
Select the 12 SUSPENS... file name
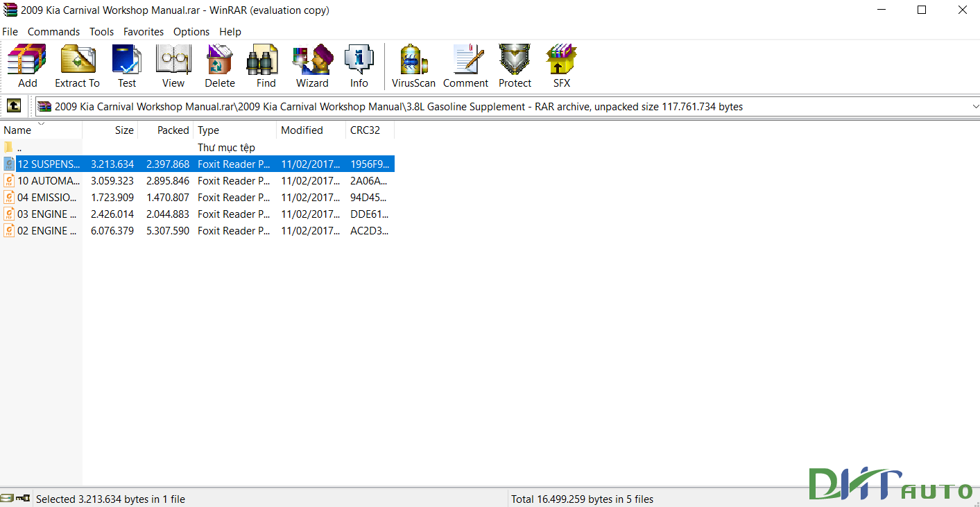[x=49, y=164]
